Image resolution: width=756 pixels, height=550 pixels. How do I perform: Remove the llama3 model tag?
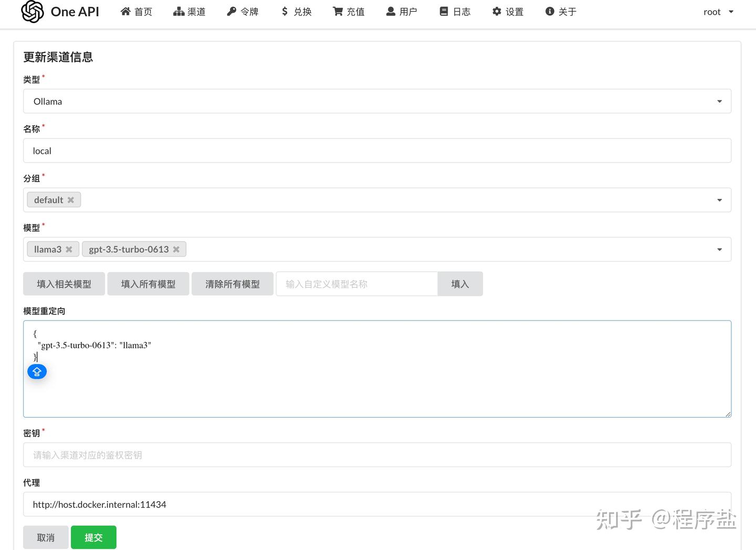(x=69, y=249)
